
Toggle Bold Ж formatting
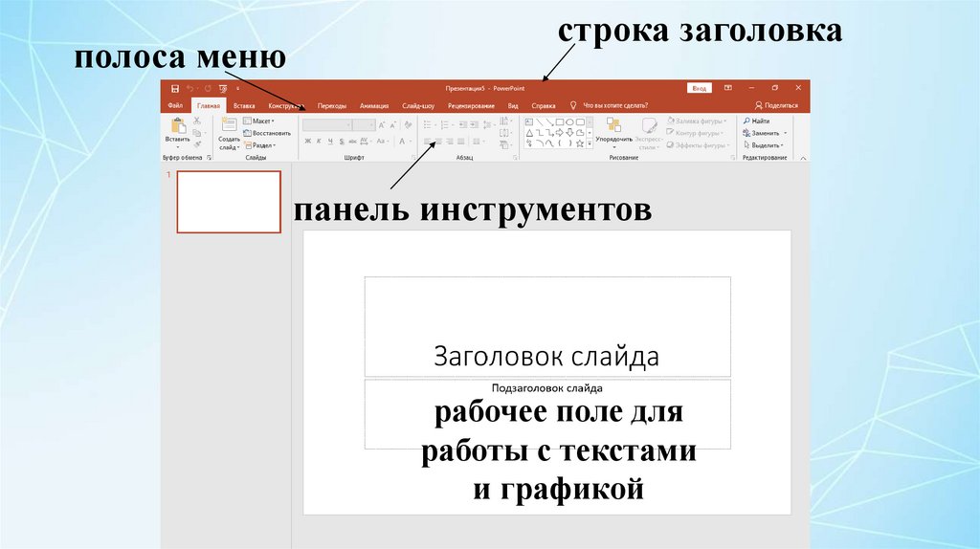pos(307,142)
